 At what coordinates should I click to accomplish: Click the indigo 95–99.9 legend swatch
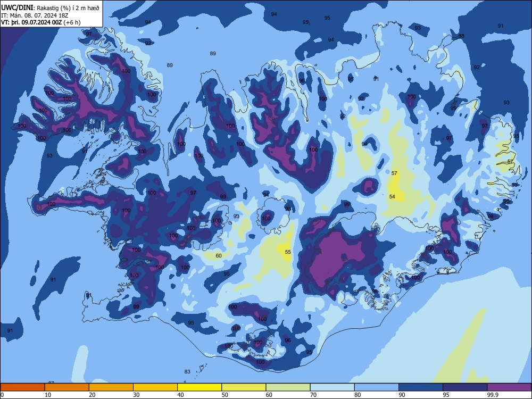click(x=465, y=387)
